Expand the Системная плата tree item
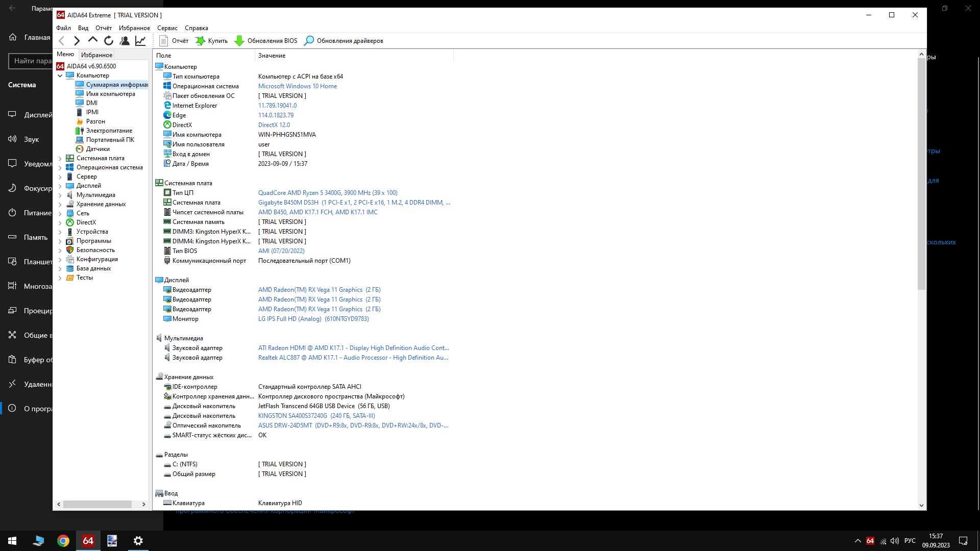The image size is (980, 551). (60, 158)
